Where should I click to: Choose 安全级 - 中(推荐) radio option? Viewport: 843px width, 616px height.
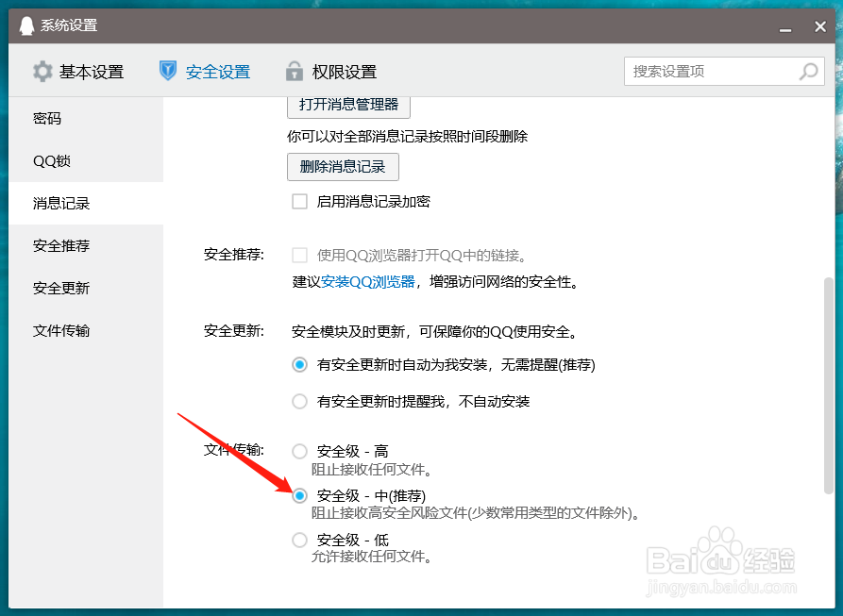tap(299, 495)
